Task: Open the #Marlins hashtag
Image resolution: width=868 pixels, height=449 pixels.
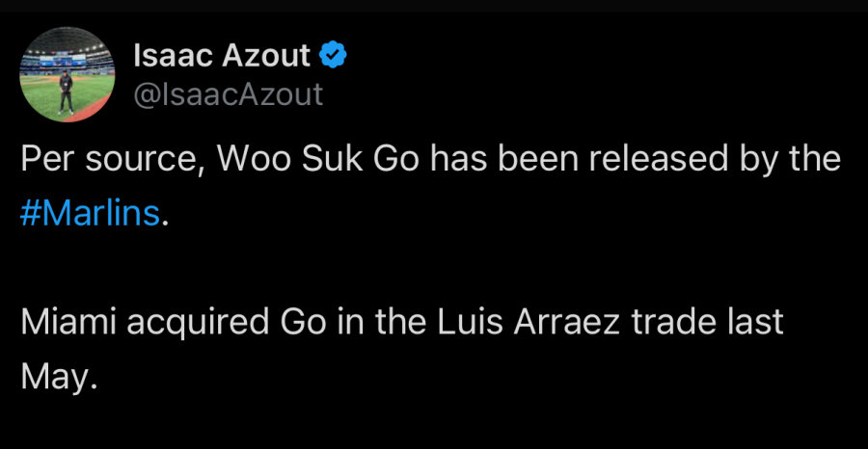Action: (x=90, y=213)
